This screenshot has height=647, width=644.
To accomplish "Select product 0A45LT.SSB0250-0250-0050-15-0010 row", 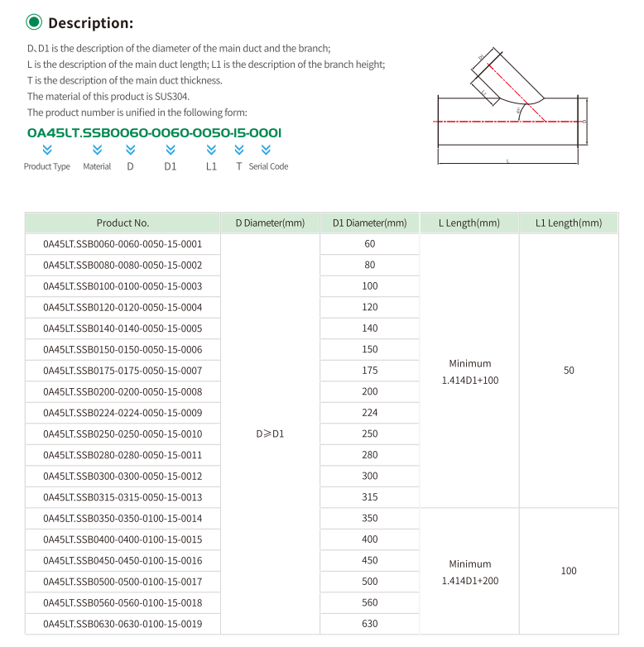I will 123,434.
